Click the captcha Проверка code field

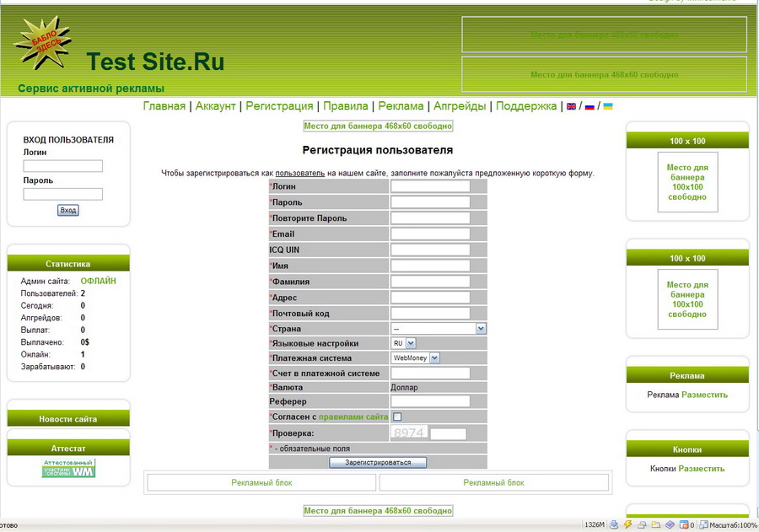[x=449, y=433]
